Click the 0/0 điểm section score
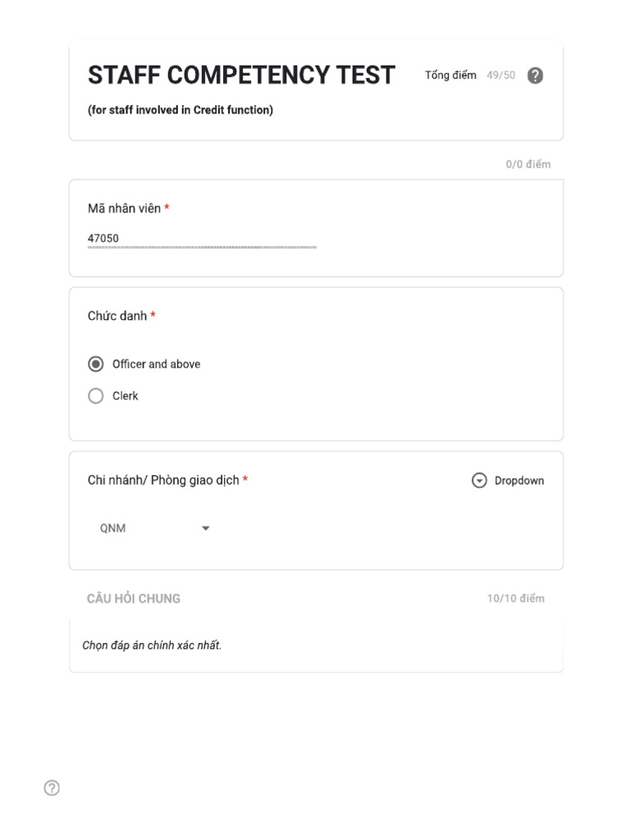The image size is (630, 840). coord(527,164)
